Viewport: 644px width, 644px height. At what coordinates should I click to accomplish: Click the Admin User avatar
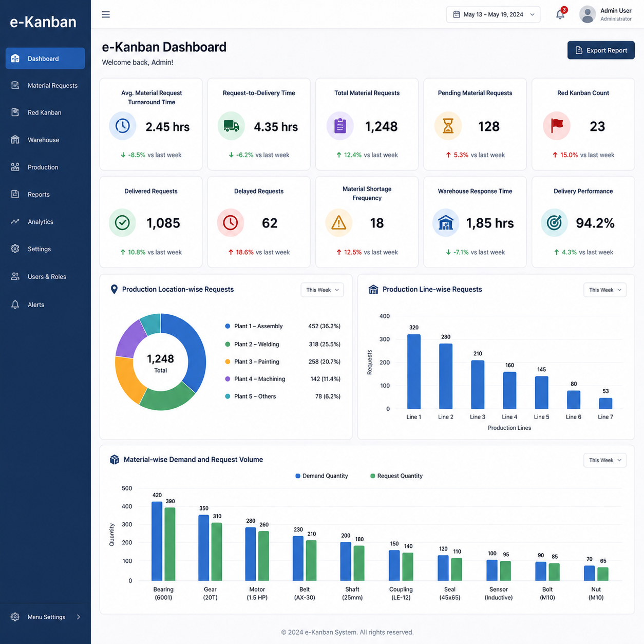tap(588, 14)
